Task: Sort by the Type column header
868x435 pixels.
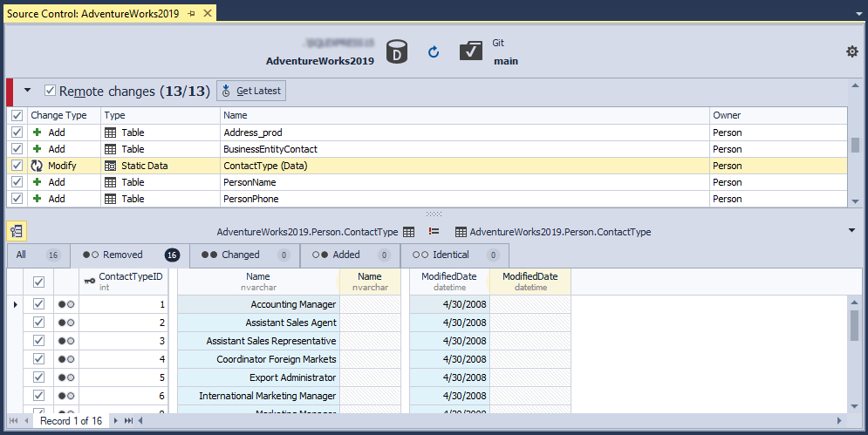Action: point(161,115)
